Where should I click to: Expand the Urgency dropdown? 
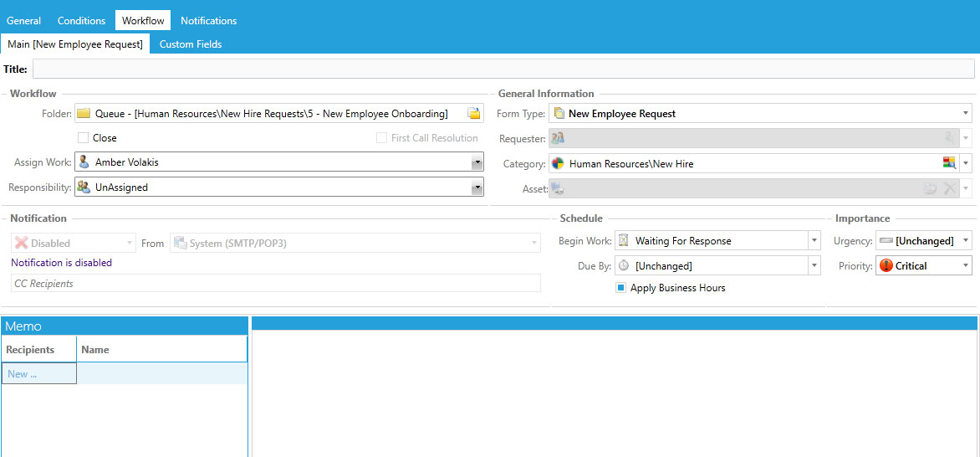[966, 241]
